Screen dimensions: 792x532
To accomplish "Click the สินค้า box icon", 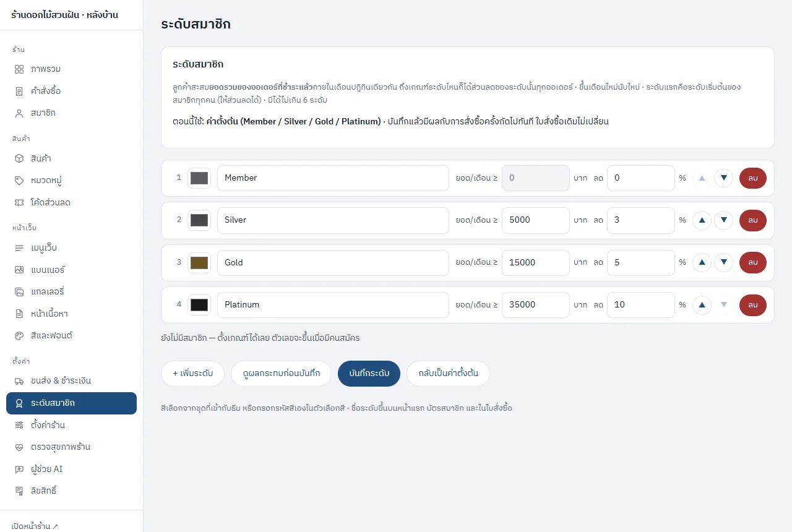I will [x=19, y=158].
